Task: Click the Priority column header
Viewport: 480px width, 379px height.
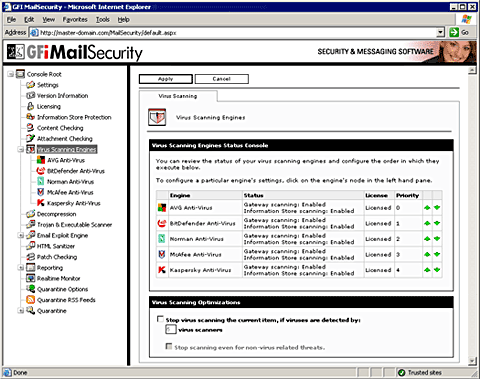Action: pos(408,195)
